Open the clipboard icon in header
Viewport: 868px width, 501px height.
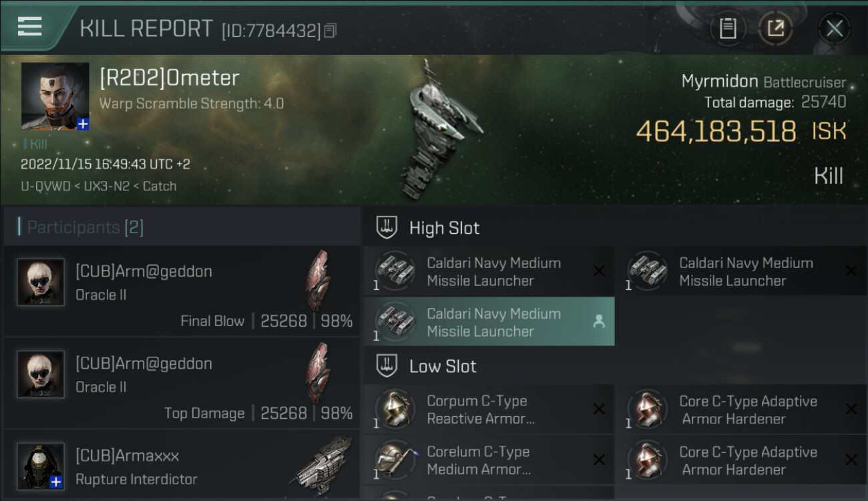(728, 29)
